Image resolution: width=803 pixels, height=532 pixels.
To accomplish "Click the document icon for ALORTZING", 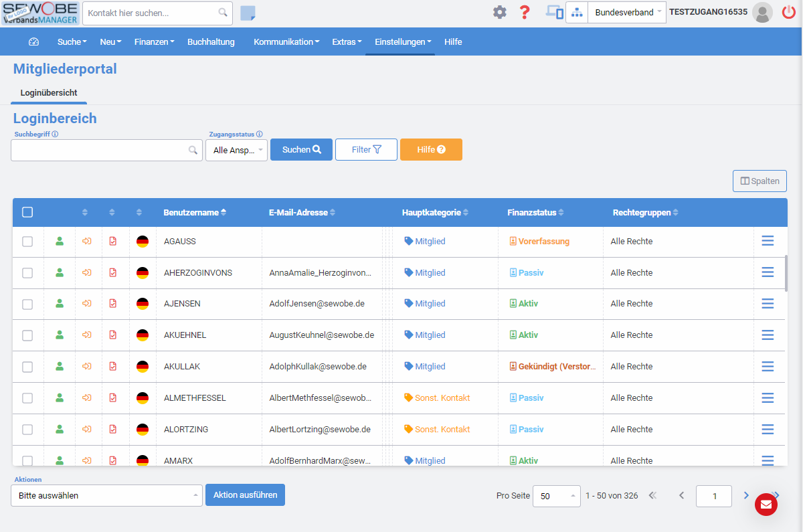I will point(113,430).
